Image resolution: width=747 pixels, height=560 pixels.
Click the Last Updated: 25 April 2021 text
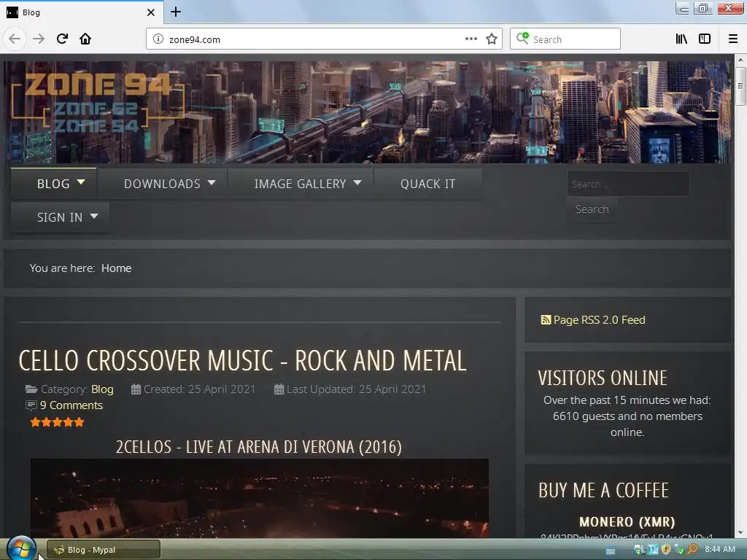pyautogui.click(x=356, y=389)
